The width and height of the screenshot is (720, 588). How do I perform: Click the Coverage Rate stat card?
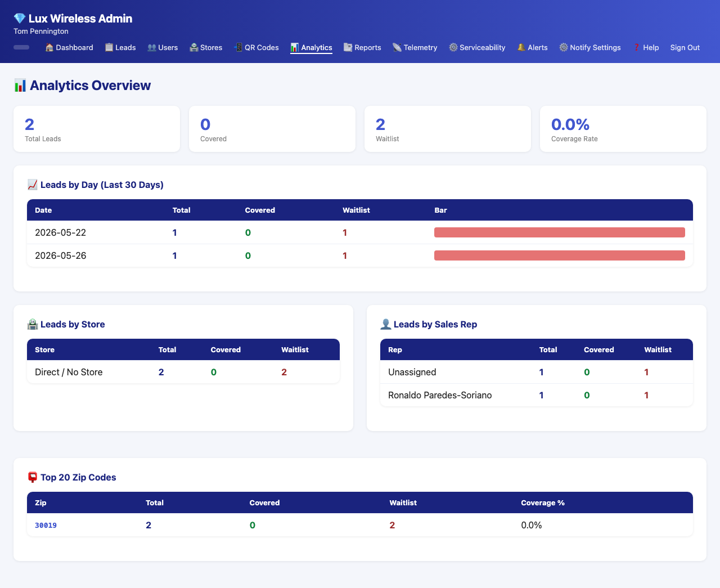click(623, 129)
